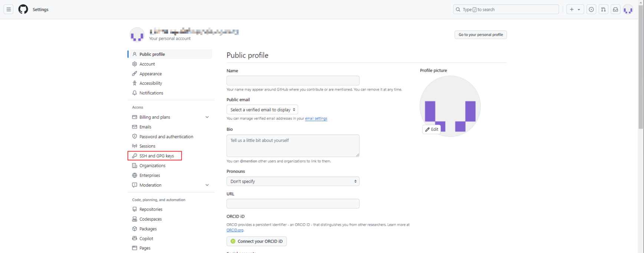Viewport: 644px width, 253px height.
Task: Click Connect your ORCID iD button
Action: point(256,241)
